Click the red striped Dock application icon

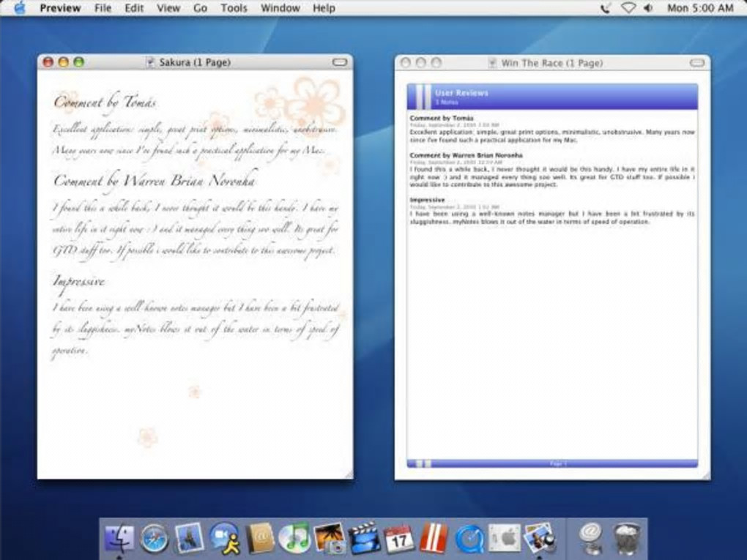point(434,539)
